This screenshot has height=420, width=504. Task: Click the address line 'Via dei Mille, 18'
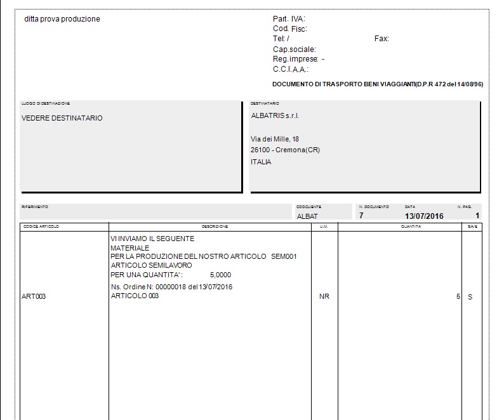275,139
